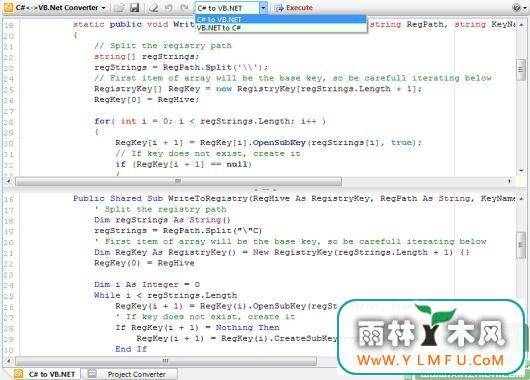530x380 pixels.
Task: Click the Project Converter tab icon
Action: 92,374
